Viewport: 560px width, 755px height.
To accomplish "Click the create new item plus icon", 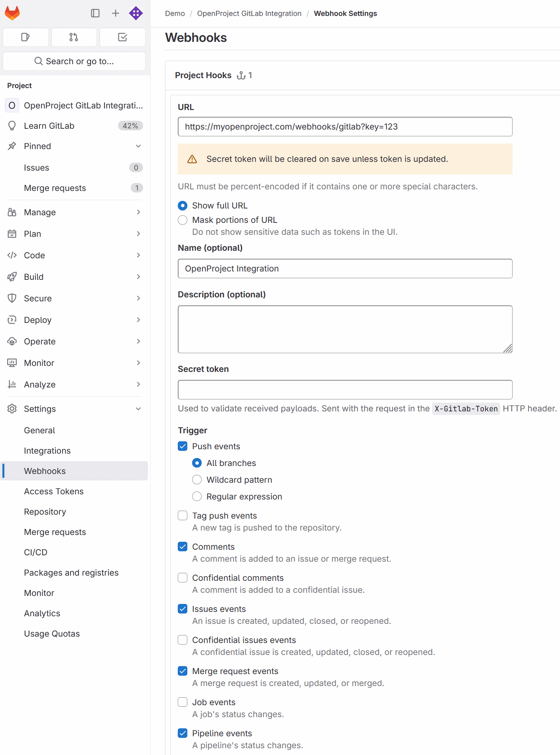I will 115,13.
